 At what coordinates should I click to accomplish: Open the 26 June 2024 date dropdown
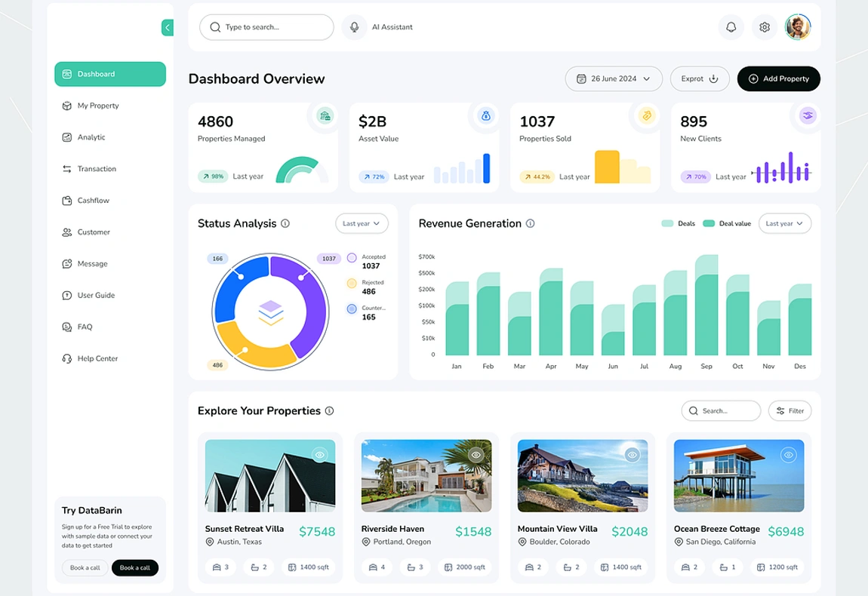[613, 78]
